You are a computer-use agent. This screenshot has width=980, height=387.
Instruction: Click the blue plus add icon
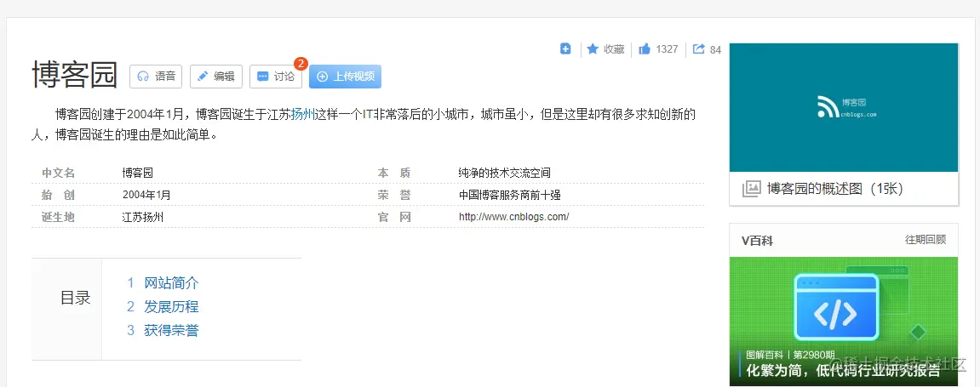pos(565,48)
